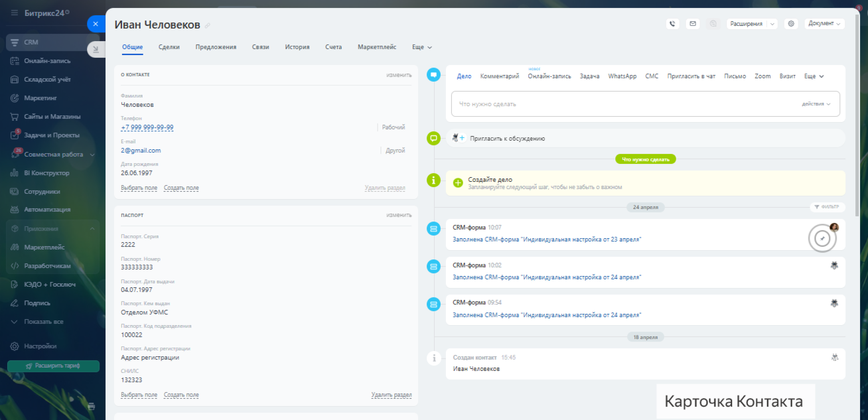Select the Комментарий activity tab
Viewport: 868px width, 420px height.
499,76
